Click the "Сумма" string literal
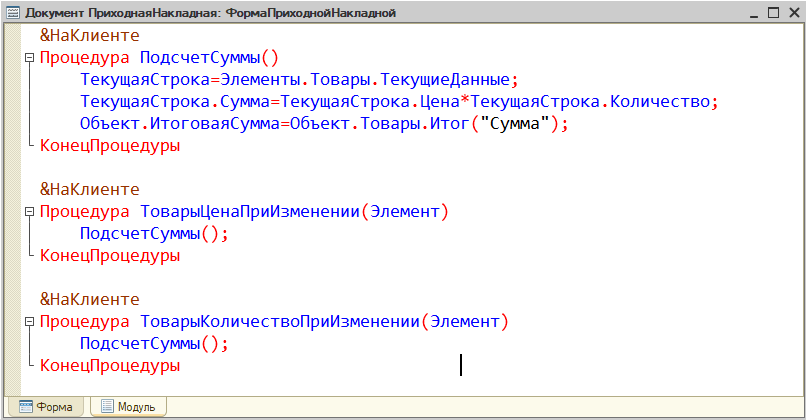The height and width of the screenshot is (420, 806). coord(515,124)
